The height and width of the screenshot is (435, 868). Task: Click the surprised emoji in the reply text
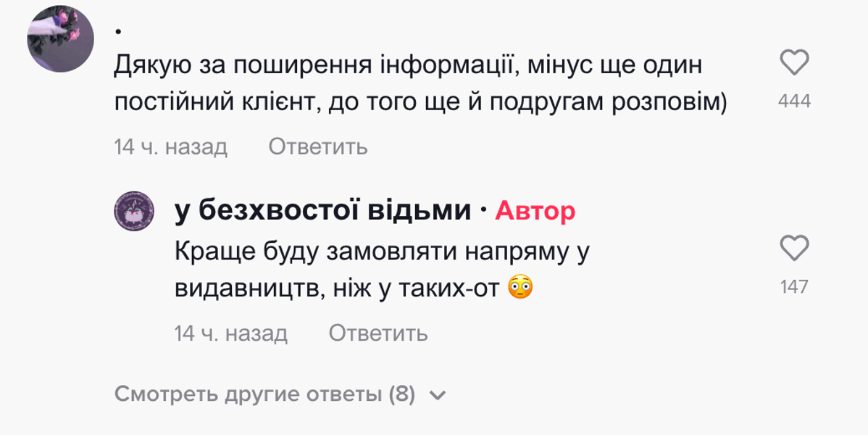[519, 287]
